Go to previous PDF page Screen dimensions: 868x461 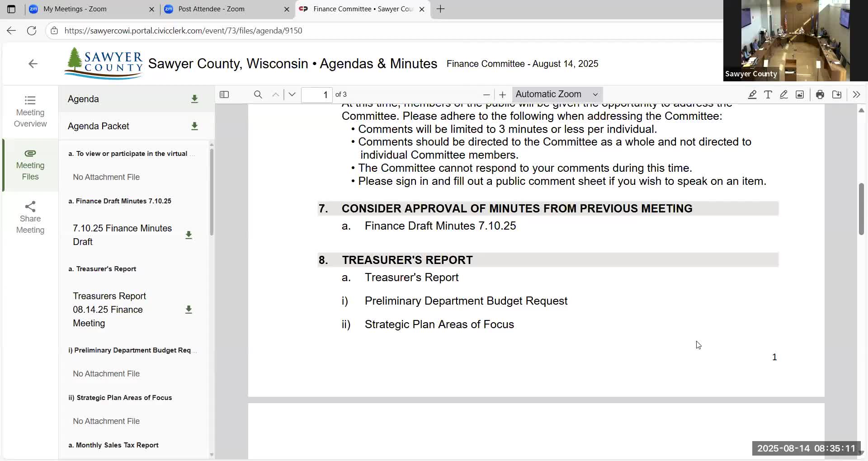[x=275, y=94]
